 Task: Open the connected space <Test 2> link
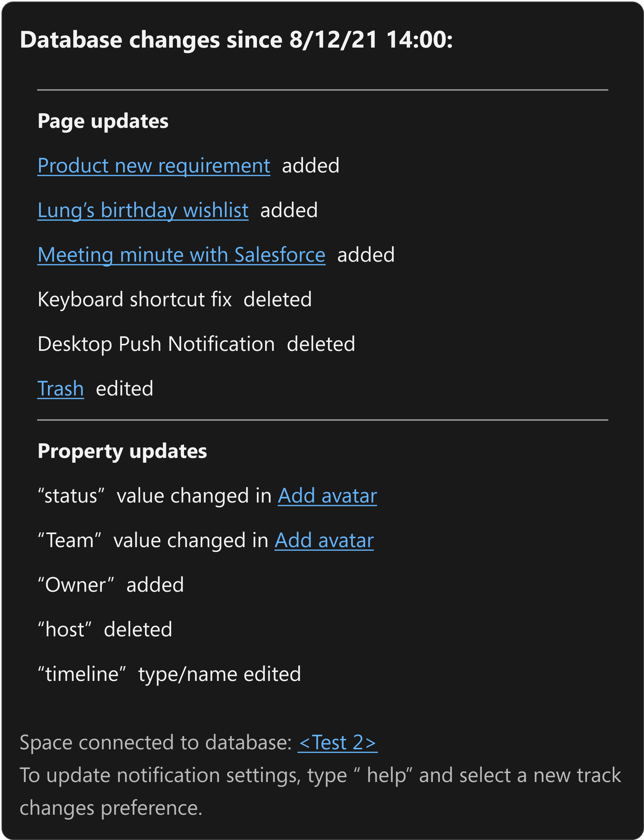337,743
